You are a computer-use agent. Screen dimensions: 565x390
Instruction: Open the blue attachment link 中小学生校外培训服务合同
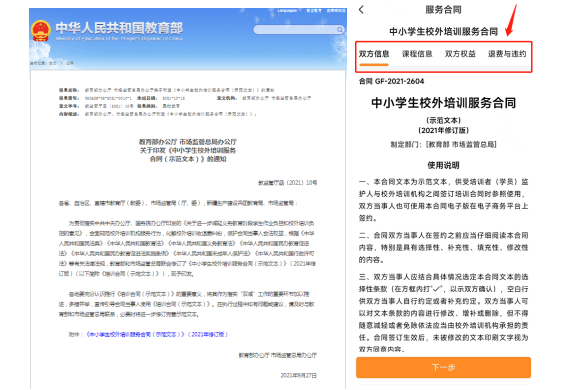coord(157,334)
